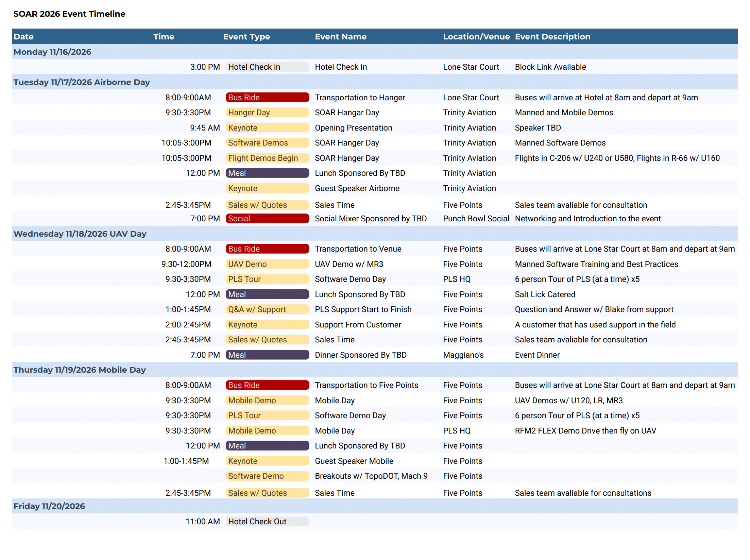750x560 pixels.
Task: Click the "Manned and Mobile Demos" description
Action: coord(564,113)
